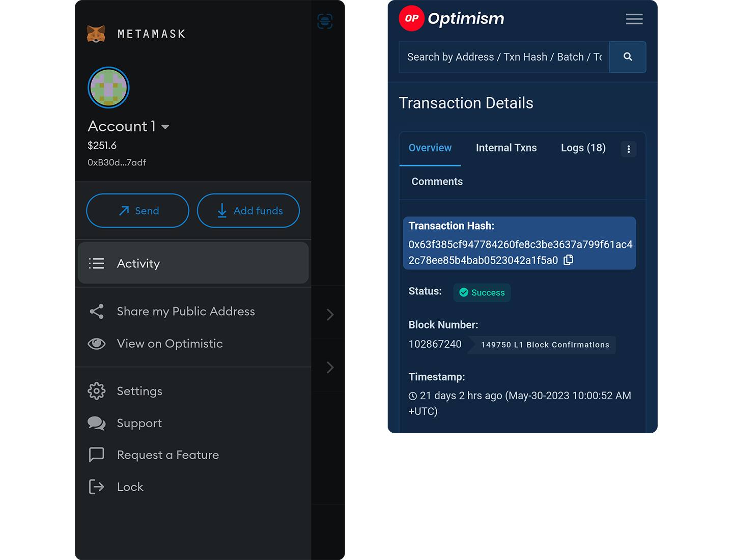Click the Send arrow icon
Image resolution: width=733 pixels, height=560 pixels.
pos(124,211)
